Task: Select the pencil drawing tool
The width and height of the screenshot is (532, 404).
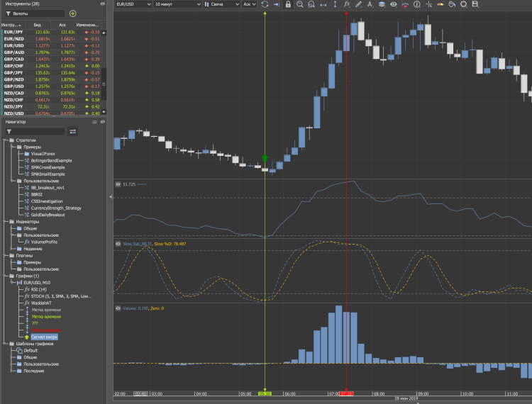Action: [x=358, y=4]
